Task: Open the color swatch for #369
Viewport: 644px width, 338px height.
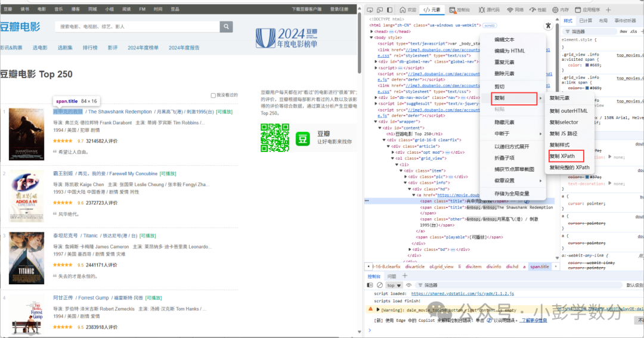Action: coord(587,88)
